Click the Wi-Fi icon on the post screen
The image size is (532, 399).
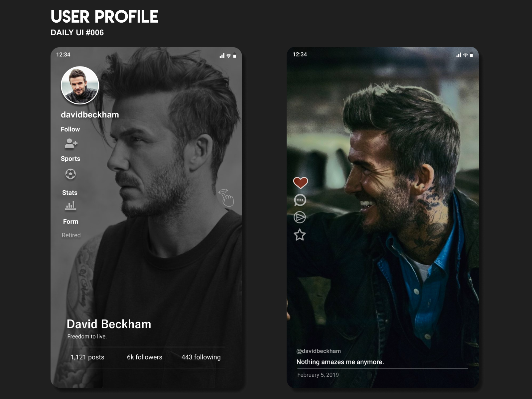[465, 55]
